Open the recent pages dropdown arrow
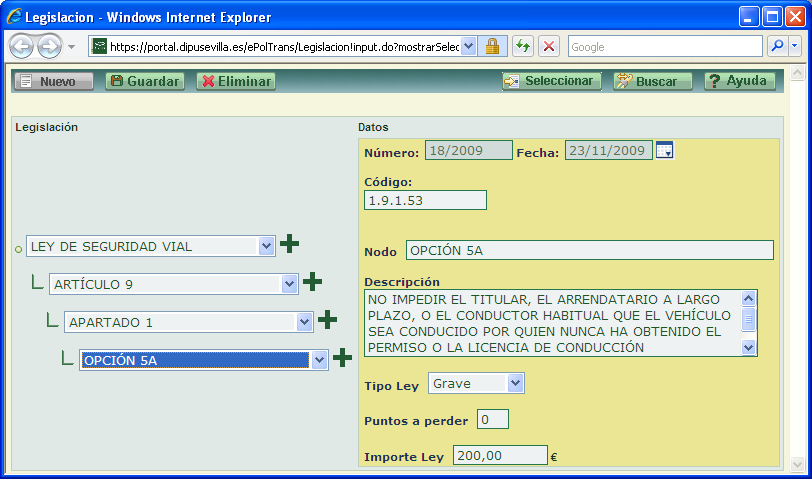This screenshot has width=812, height=479. [71, 47]
